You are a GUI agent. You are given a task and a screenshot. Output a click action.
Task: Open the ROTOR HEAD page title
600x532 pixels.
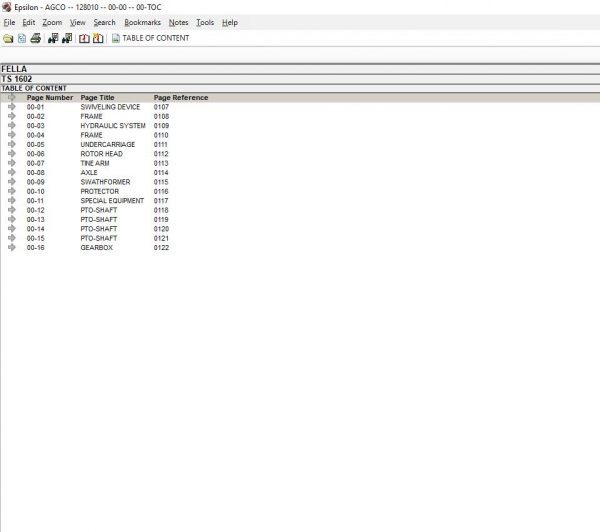click(101, 154)
